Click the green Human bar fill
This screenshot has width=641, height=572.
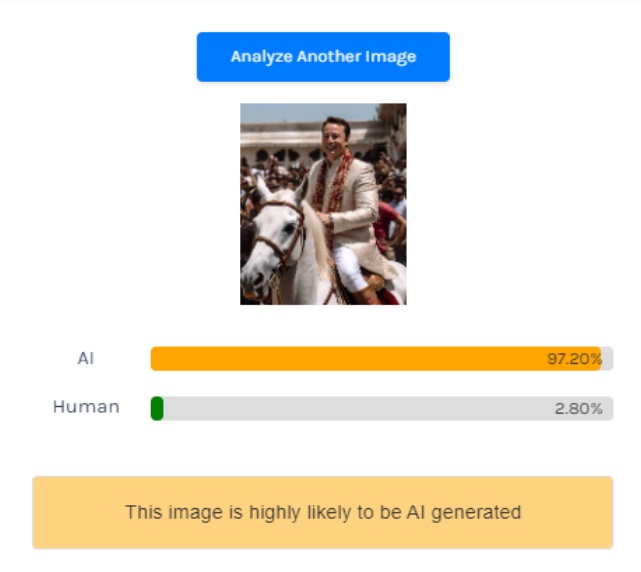157,408
